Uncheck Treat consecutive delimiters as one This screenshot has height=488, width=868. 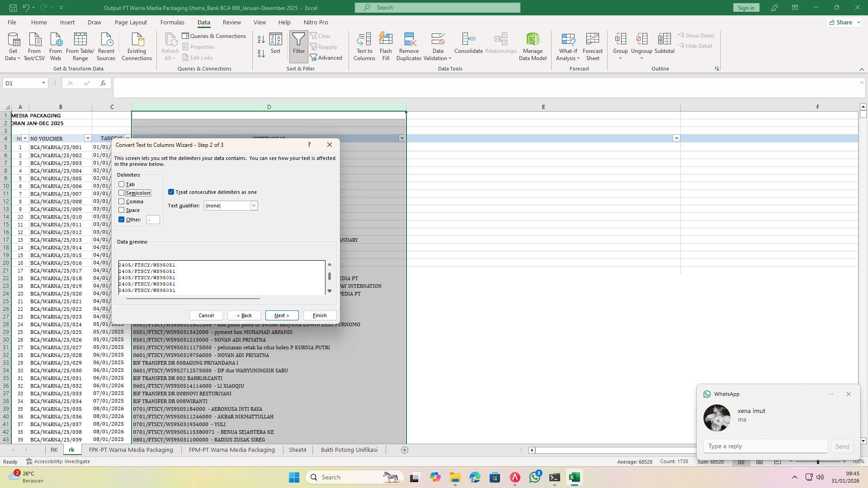171,192
